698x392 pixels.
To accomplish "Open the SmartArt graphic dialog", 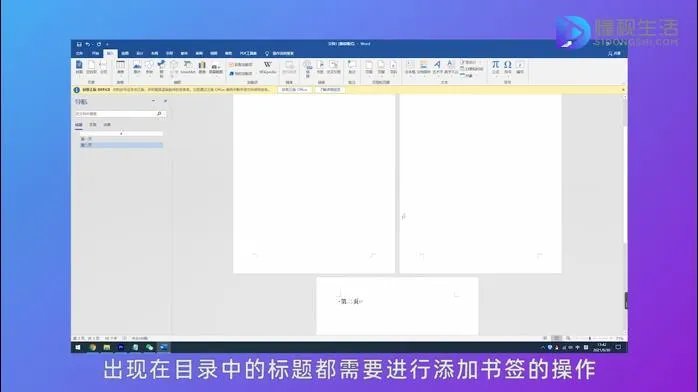I will (x=188, y=67).
